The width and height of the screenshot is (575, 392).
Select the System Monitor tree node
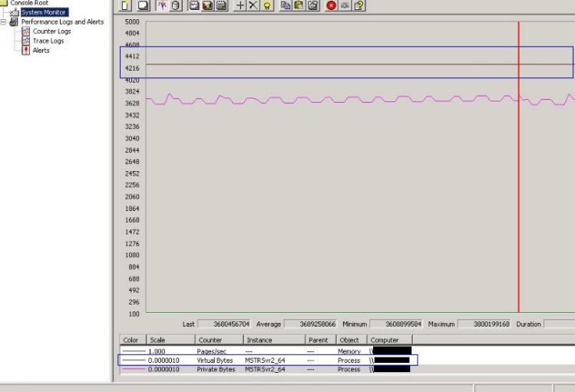click(x=44, y=12)
